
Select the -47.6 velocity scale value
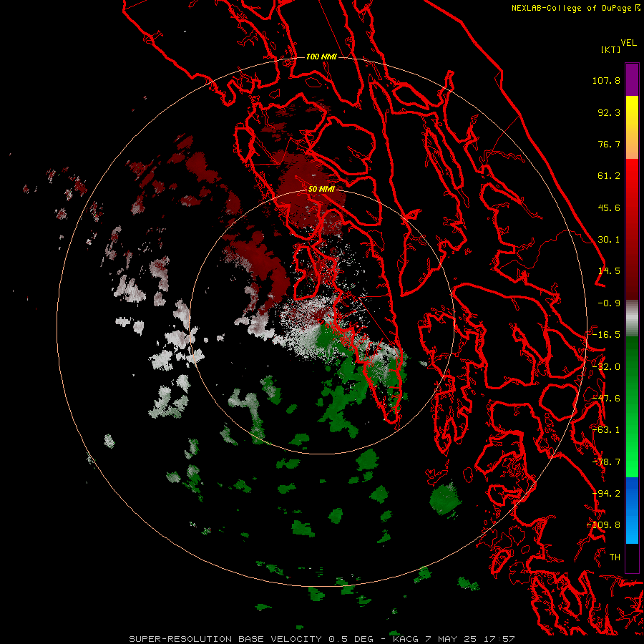(606, 399)
